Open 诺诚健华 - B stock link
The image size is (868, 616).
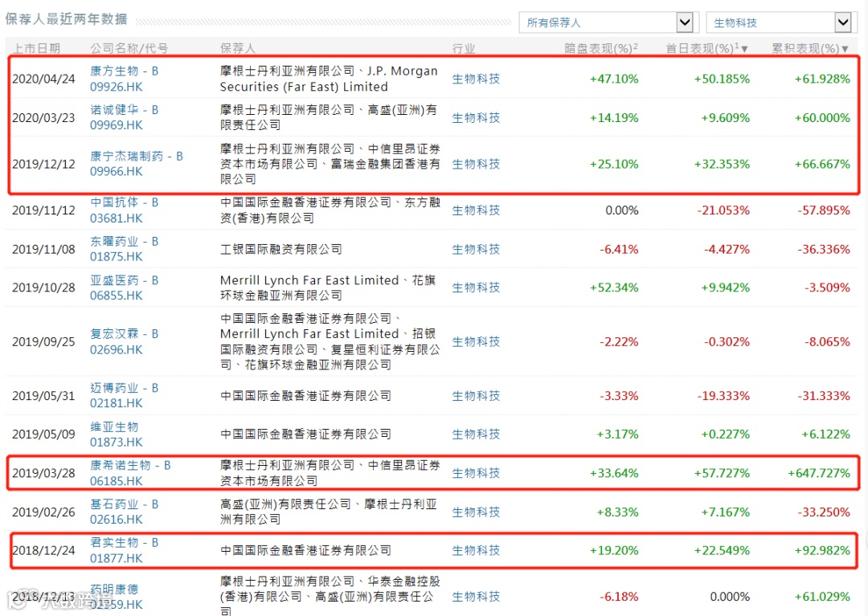(124, 109)
